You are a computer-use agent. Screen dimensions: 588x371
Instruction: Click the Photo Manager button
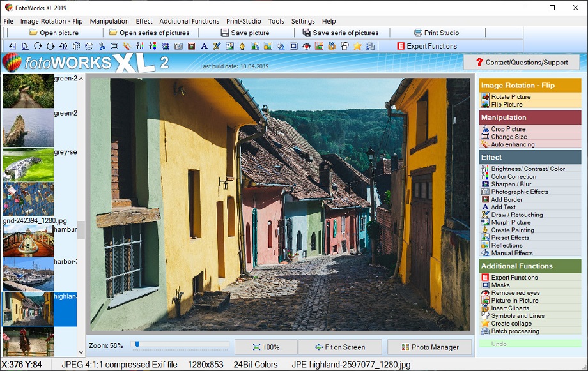[x=429, y=347]
